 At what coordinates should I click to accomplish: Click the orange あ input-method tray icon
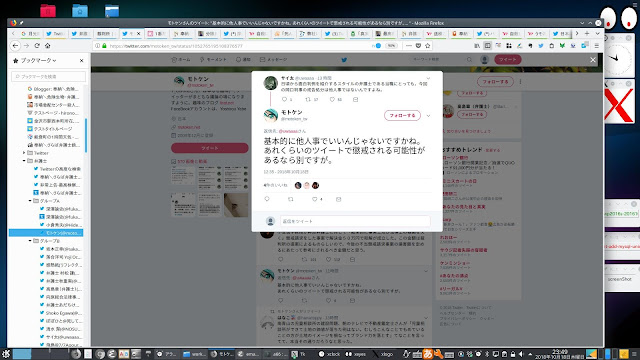coord(428,354)
